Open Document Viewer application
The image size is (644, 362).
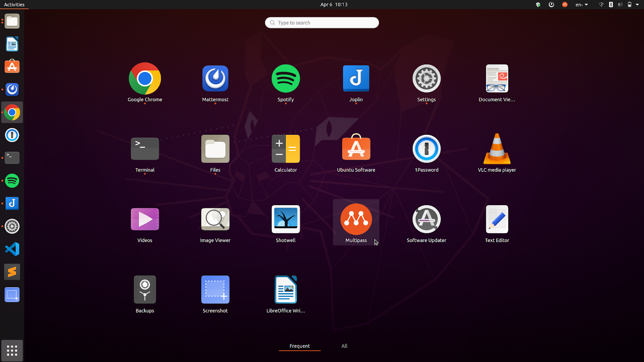(x=497, y=79)
